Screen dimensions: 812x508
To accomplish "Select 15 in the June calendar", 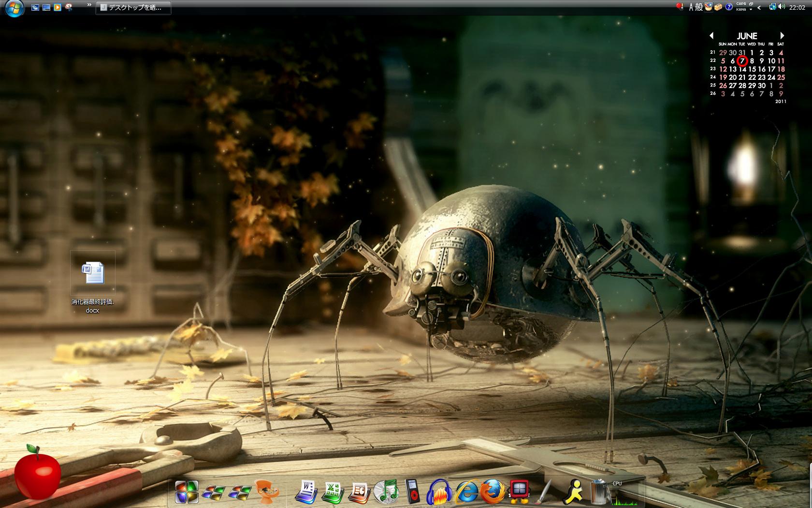I will click(x=752, y=69).
